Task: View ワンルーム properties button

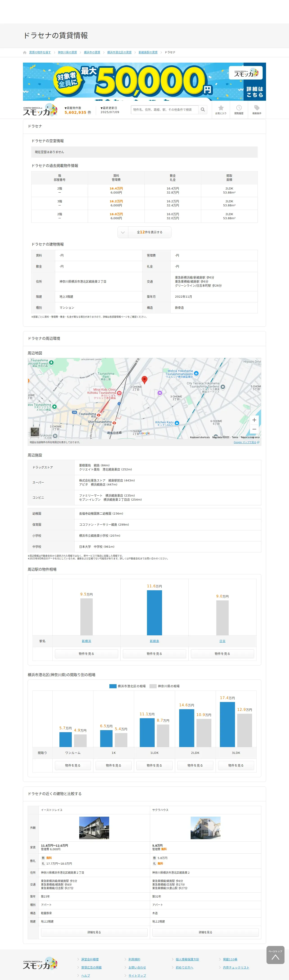Action: [73, 766]
